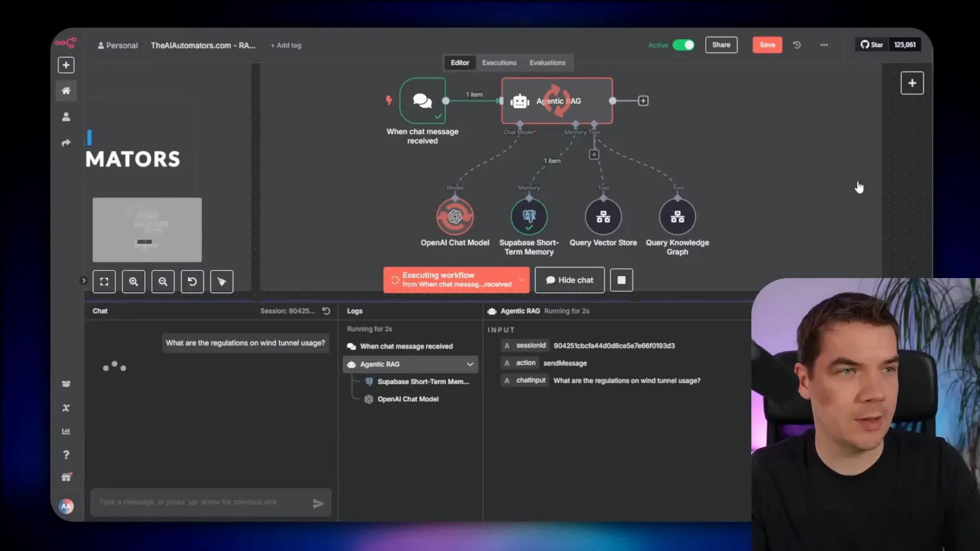Select When chat message received log row
980x551 pixels.
coord(410,346)
